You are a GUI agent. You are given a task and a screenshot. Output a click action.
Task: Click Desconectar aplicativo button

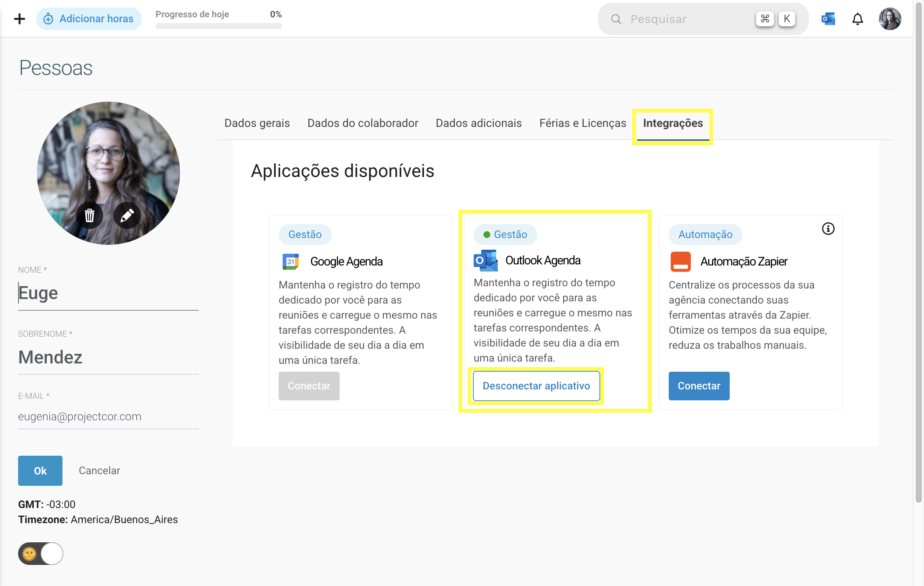coord(536,386)
